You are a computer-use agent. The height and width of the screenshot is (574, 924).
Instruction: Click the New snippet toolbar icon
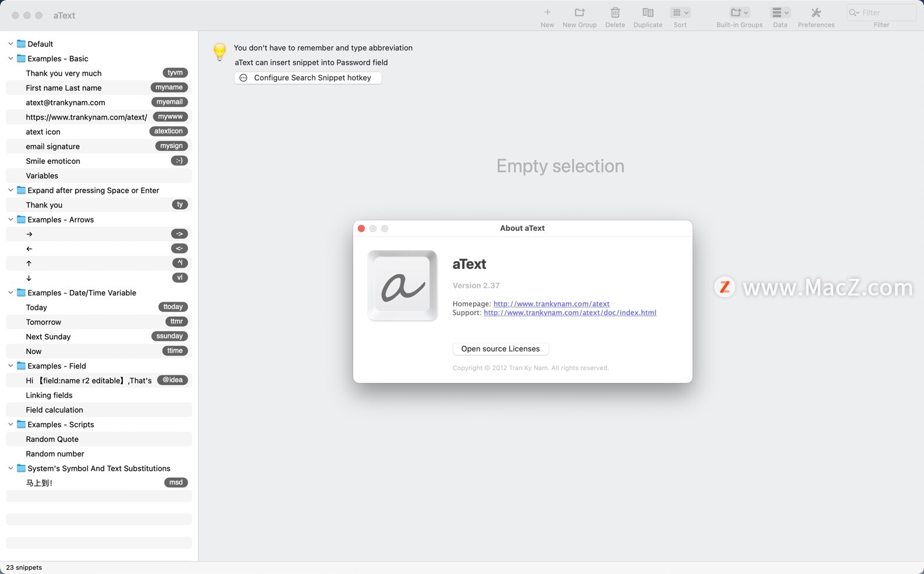pyautogui.click(x=547, y=12)
